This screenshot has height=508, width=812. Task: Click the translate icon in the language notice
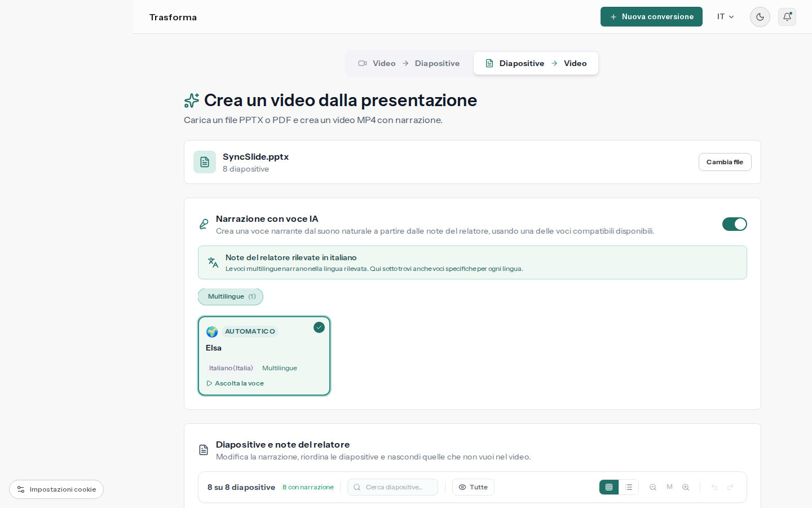pyautogui.click(x=213, y=262)
